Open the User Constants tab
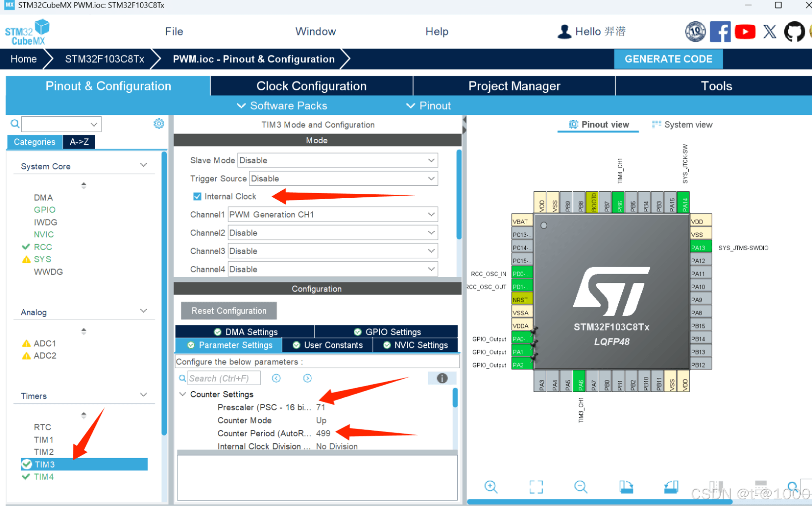The width and height of the screenshot is (812, 508). (327, 345)
